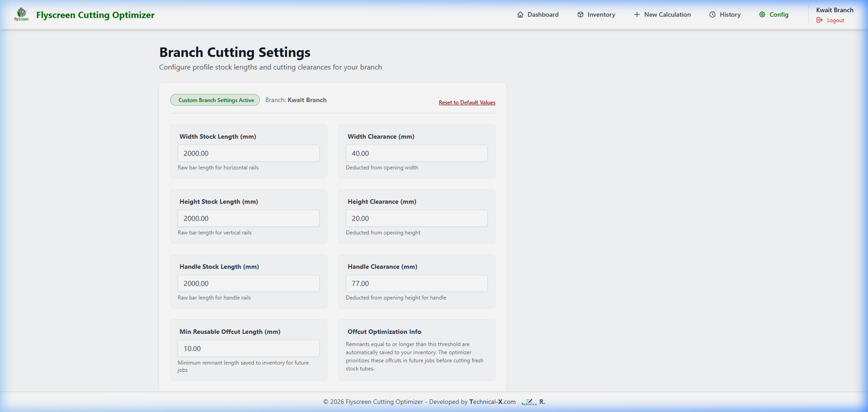Click text 'Raw bar length for horizontal rails'
The height and width of the screenshot is (412, 868).
218,168
